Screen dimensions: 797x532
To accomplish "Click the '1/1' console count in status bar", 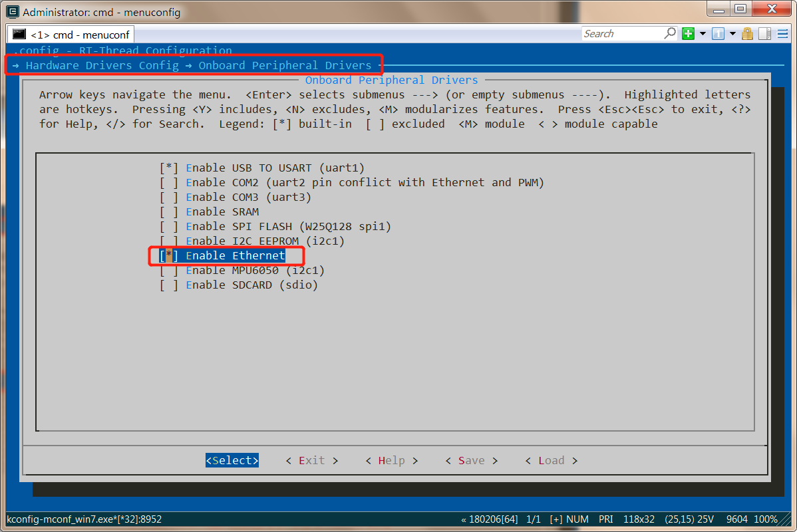I will pos(534,519).
